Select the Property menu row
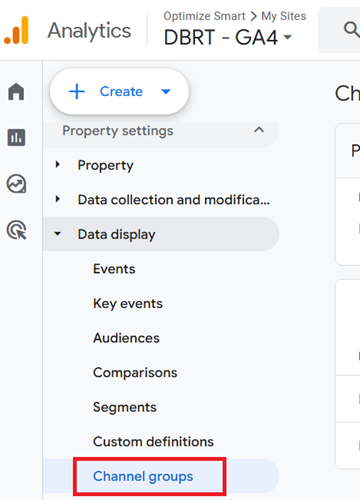The width and height of the screenshot is (360, 500). pos(161,165)
